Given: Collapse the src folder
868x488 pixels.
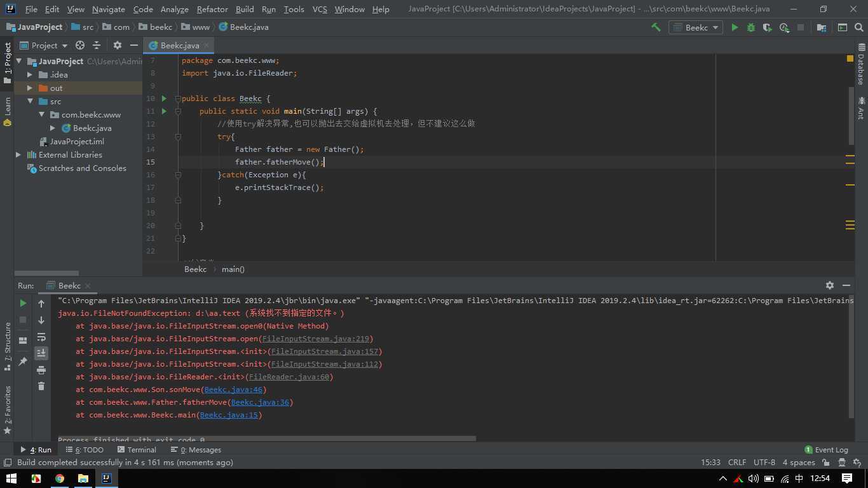Looking at the screenshot, I should (x=30, y=101).
